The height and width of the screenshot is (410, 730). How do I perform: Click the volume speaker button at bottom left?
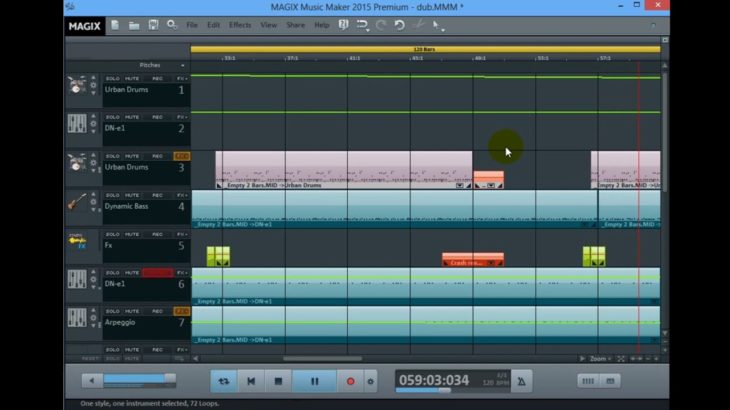tap(92, 381)
